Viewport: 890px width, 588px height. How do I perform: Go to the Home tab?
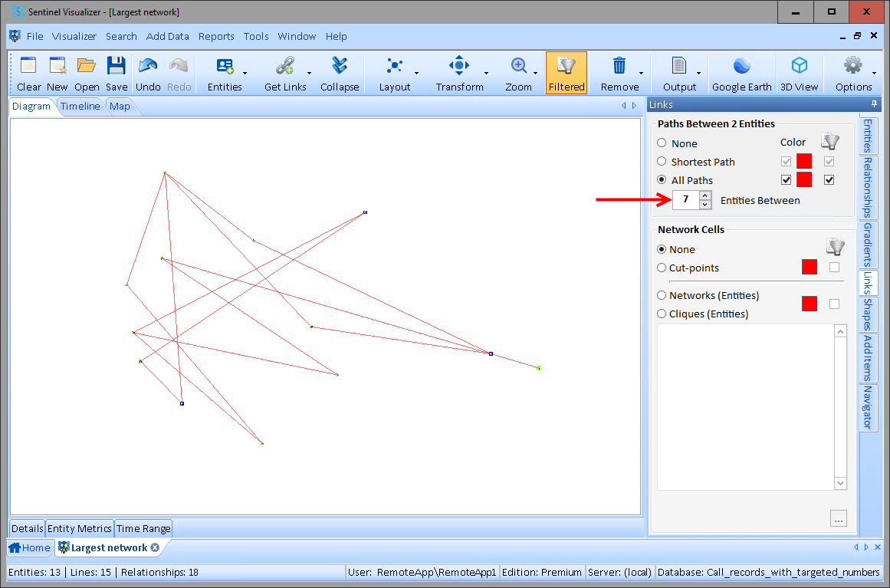click(x=30, y=547)
